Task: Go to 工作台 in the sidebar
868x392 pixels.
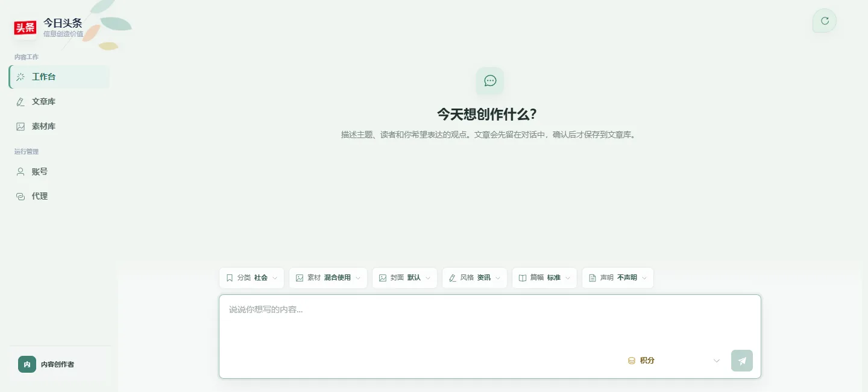Action: point(59,77)
